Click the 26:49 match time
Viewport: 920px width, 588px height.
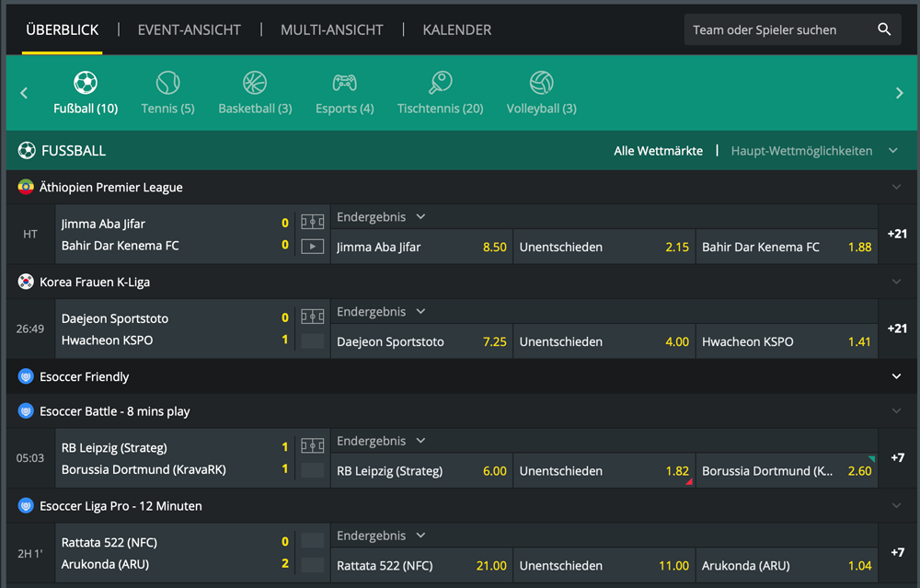click(30, 329)
